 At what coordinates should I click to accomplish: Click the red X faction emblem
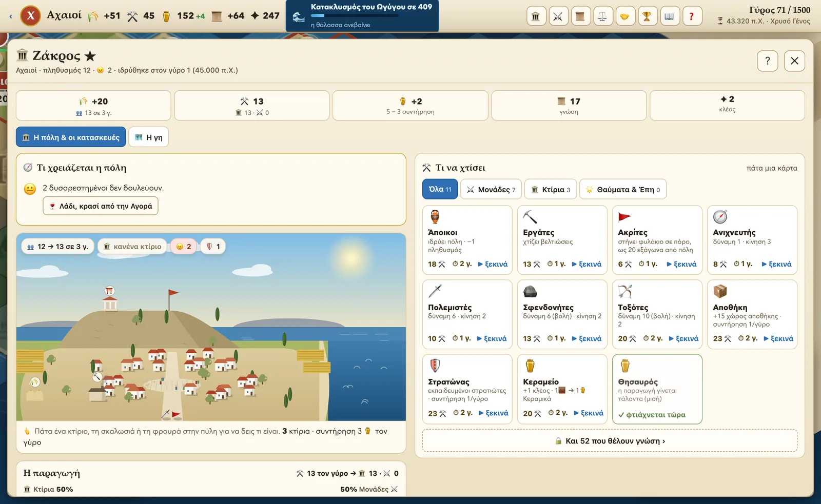[31, 16]
